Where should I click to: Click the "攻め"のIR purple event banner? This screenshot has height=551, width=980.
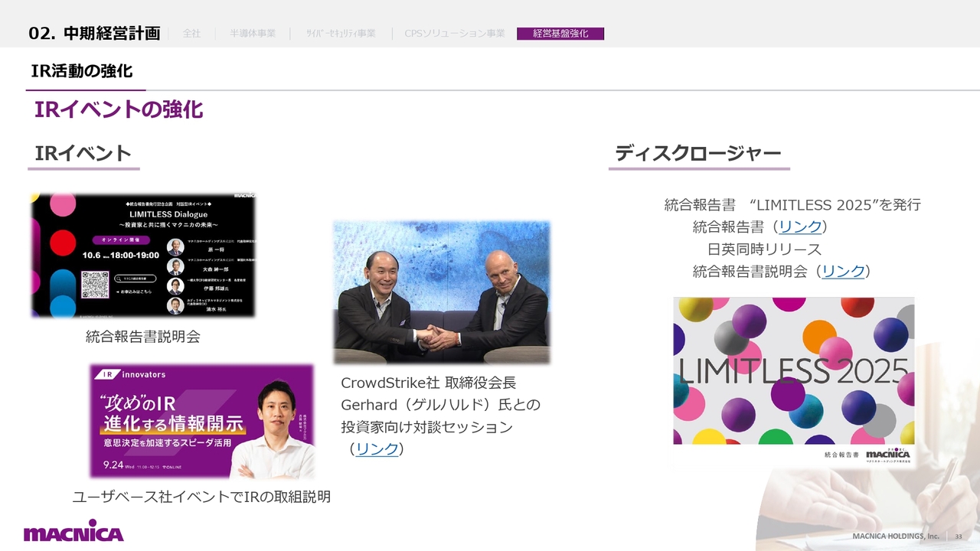click(x=201, y=421)
